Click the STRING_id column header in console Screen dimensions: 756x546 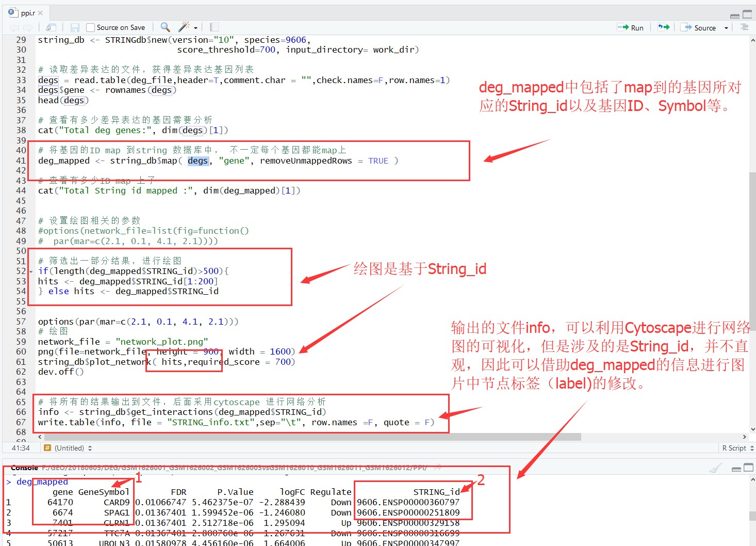pos(436,492)
